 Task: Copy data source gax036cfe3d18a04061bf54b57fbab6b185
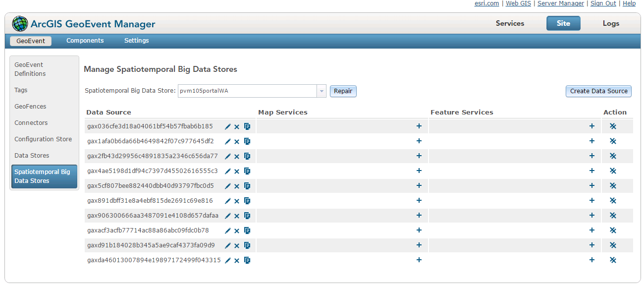pyautogui.click(x=247, y=126)
